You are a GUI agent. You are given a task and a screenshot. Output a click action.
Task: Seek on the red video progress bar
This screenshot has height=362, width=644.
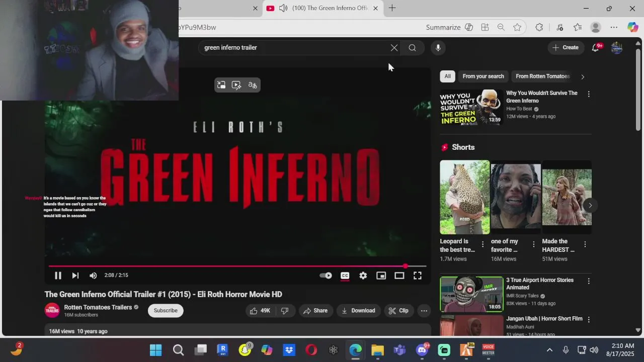click(237, 266)
